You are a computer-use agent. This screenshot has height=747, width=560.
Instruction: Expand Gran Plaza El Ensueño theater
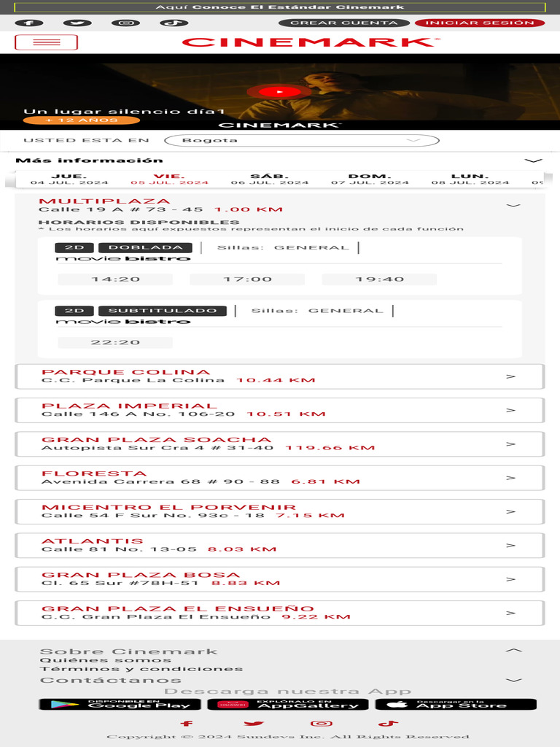pyautogui.click(x=280, y=613)
